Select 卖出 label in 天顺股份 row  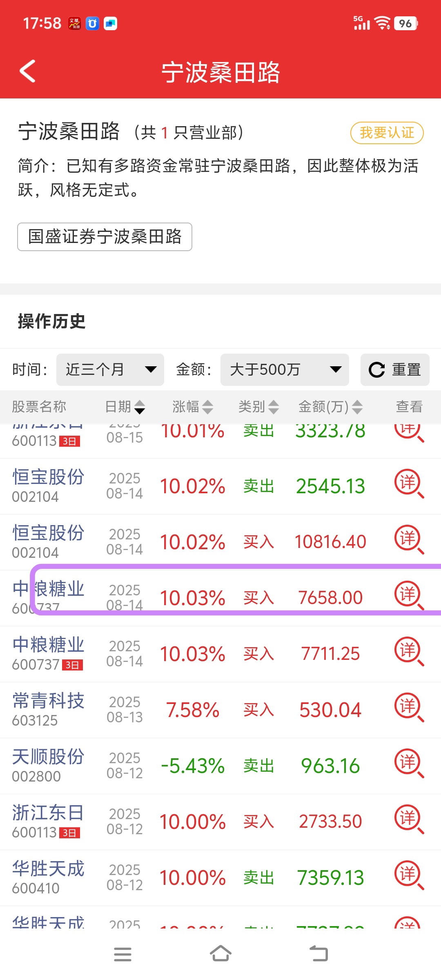tap(259, 766)
